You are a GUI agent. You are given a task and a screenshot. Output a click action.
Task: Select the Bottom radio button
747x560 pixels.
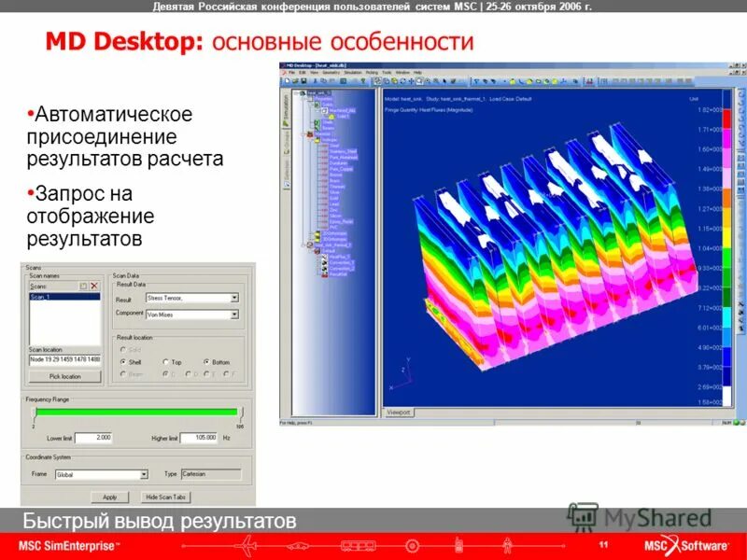pyautogui.click(x=206, y=362)
